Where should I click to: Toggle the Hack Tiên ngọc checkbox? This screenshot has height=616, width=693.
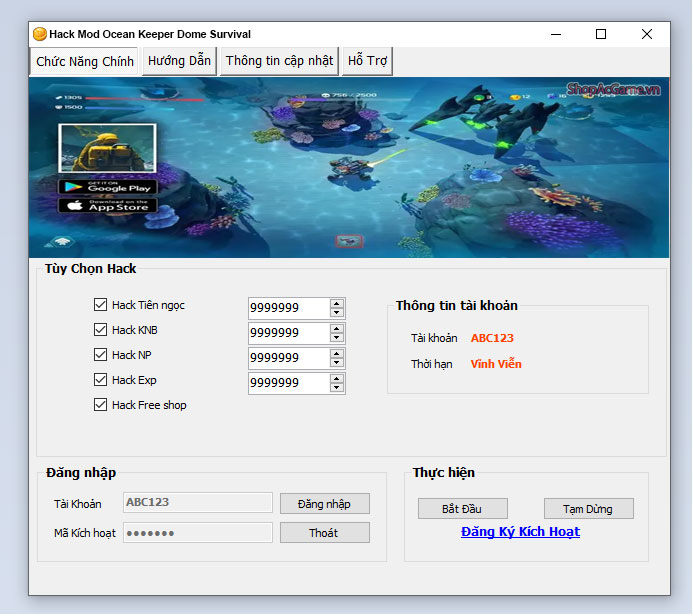[x=100, y=304]
